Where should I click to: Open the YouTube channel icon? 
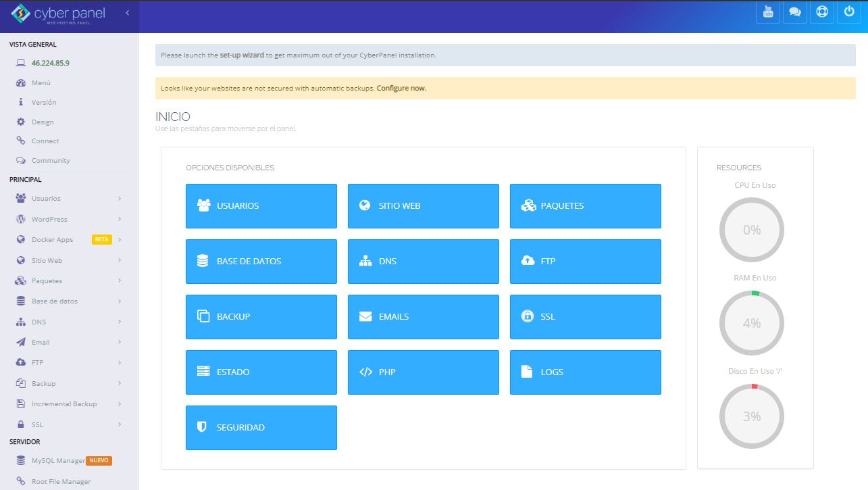[767, 11]
